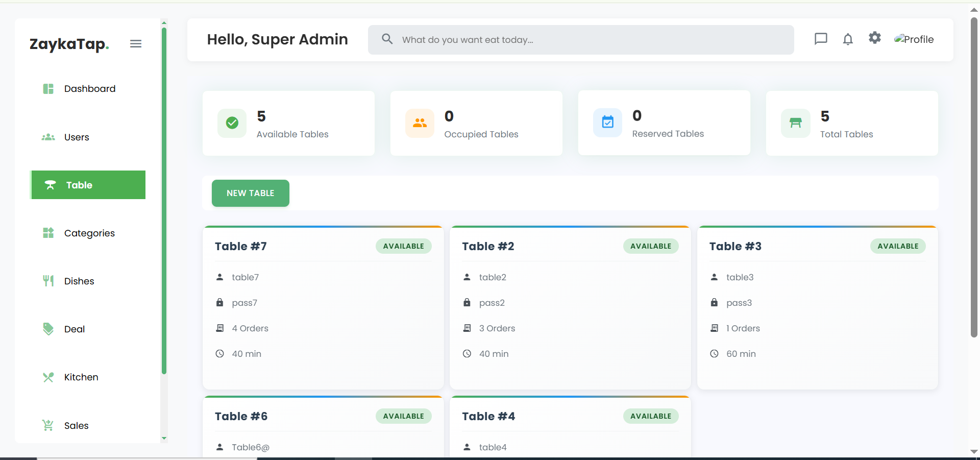The height and width of the screenshot is (460, 980).
Task: Open the Dishes sidebar item
Action: click(x=79, y=281)
